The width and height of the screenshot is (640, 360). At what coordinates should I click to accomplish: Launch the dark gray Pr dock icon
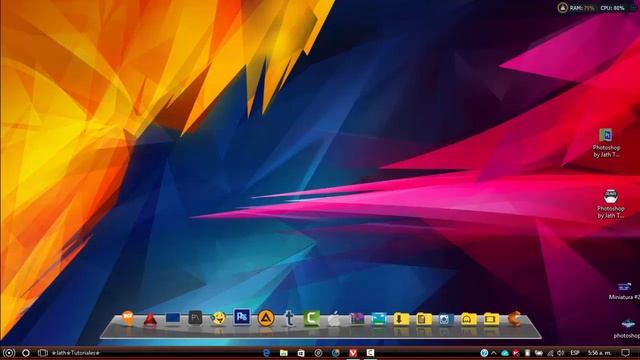tap(195, 318)
